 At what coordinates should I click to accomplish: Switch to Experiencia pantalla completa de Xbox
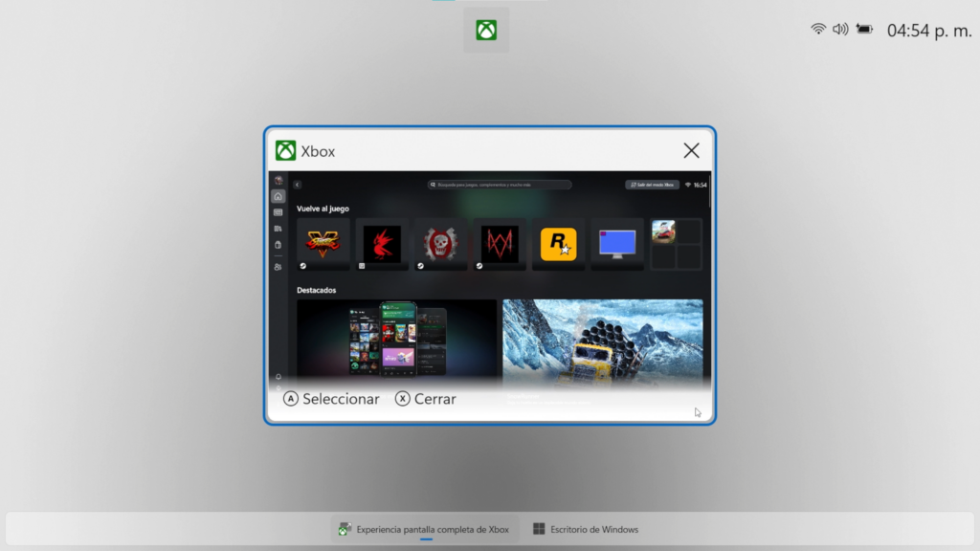point(425,529)
